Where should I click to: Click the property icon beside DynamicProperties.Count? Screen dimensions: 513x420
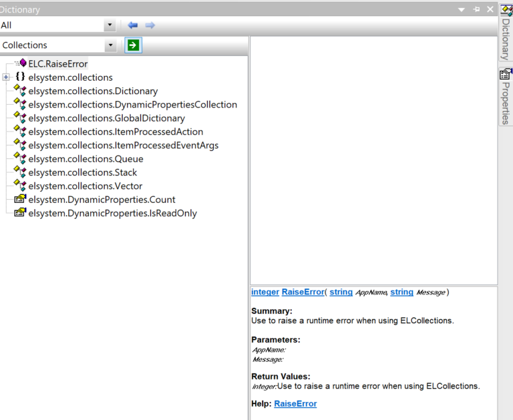point(20,200)
